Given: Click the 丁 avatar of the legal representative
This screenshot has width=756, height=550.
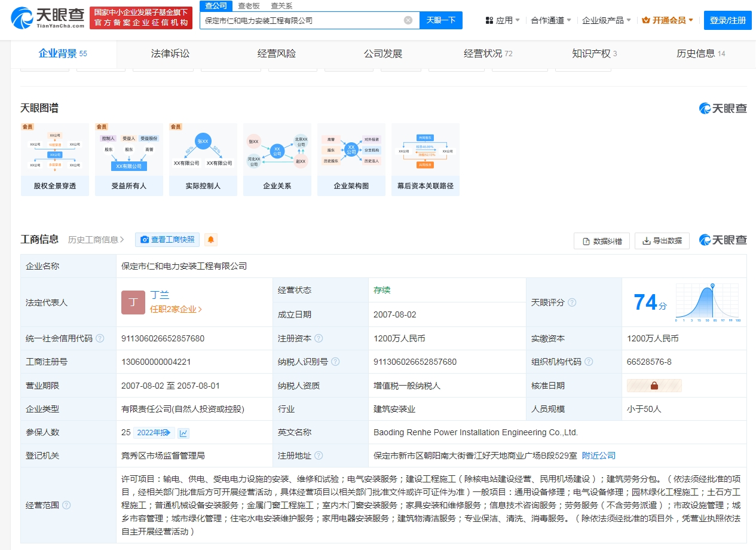Looking at the screenshot, I should [133, 302].
